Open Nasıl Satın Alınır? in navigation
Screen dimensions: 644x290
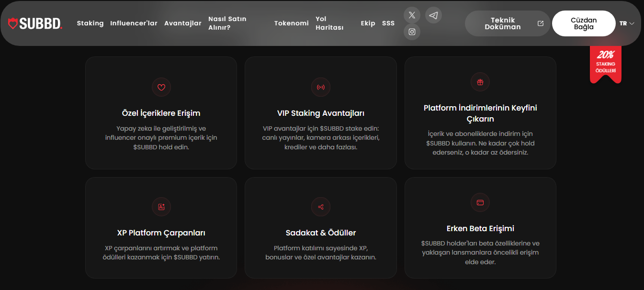[x=227, y=23]
